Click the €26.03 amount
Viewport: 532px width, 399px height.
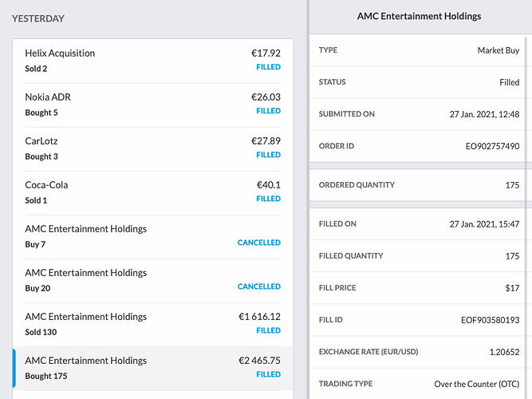pyautogui.click(x=266, y=97)
